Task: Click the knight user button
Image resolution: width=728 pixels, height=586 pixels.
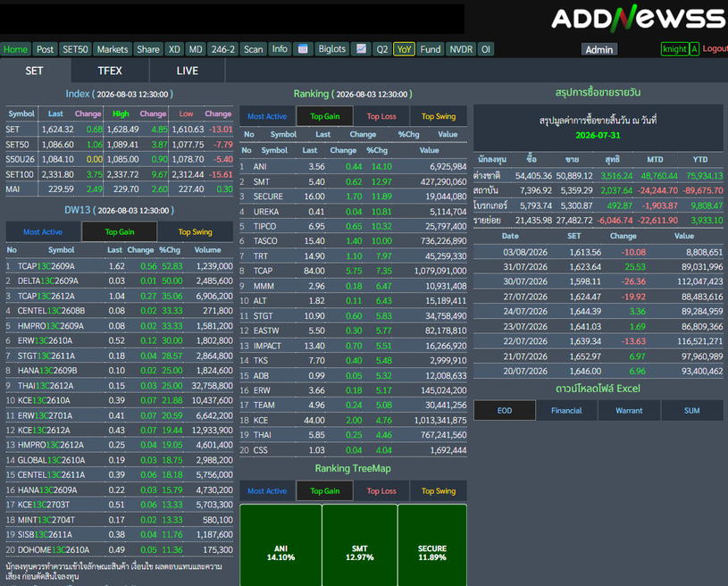Action: (x=674, y=49)
